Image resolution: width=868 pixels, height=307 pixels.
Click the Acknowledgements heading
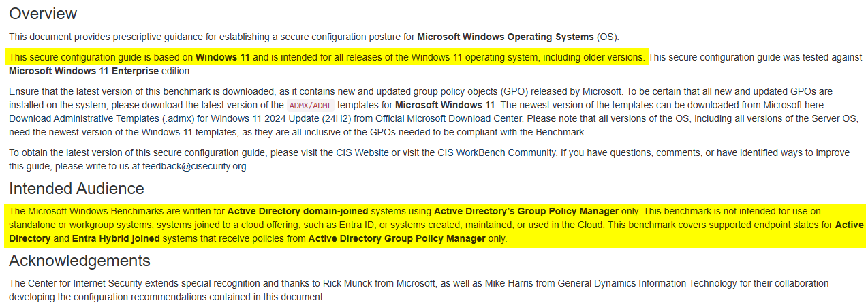tap(79, 261)
